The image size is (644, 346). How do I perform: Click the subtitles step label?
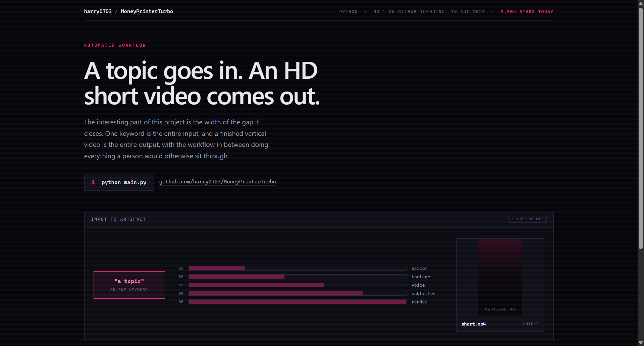[423, 294]
